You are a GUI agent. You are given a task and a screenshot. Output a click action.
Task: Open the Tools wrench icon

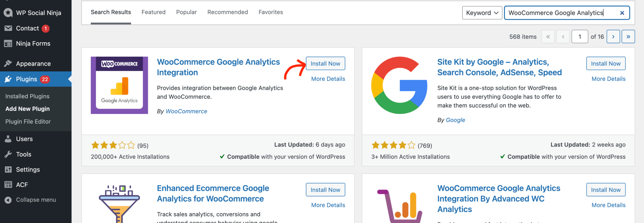tap(8, 154)
